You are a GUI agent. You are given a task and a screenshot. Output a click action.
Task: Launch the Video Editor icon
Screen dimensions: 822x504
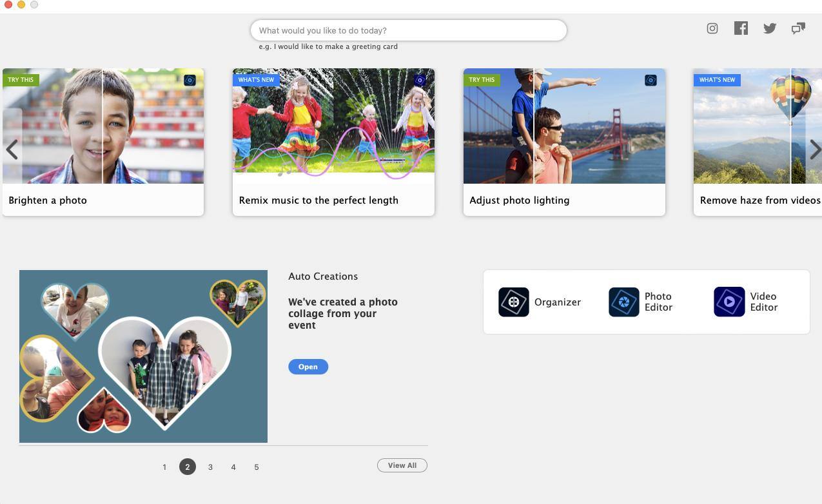tap(729, 302)
